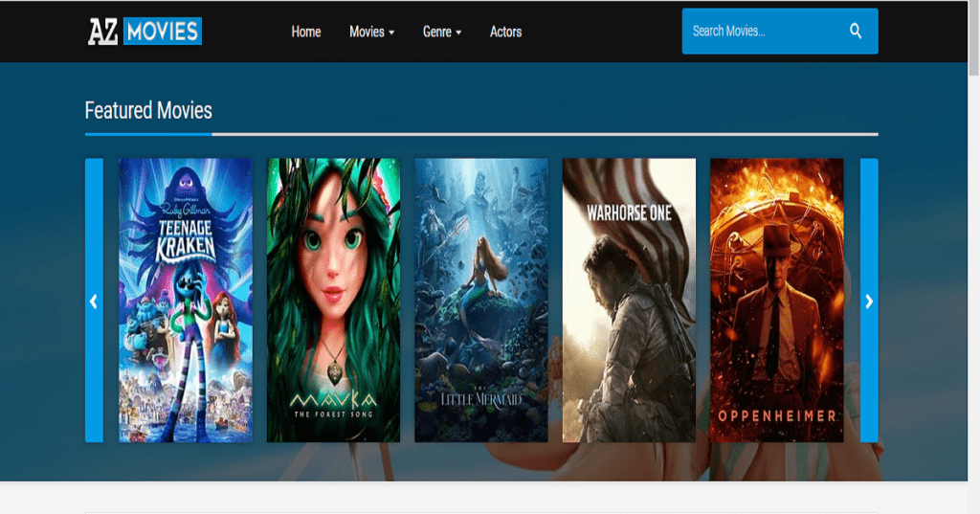980x514 pixels.
Task: Open The Little Mermaid movie poster
Action: [x=481, y=301]
